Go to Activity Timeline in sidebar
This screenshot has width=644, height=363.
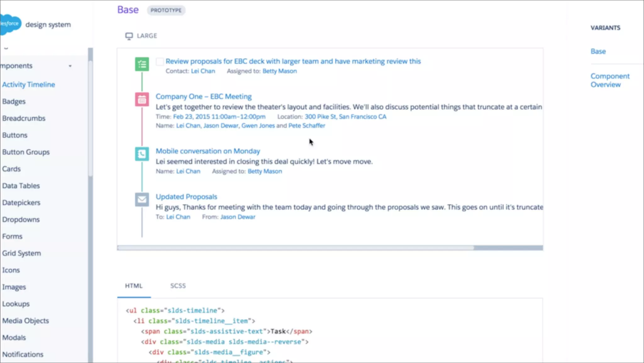29,85
